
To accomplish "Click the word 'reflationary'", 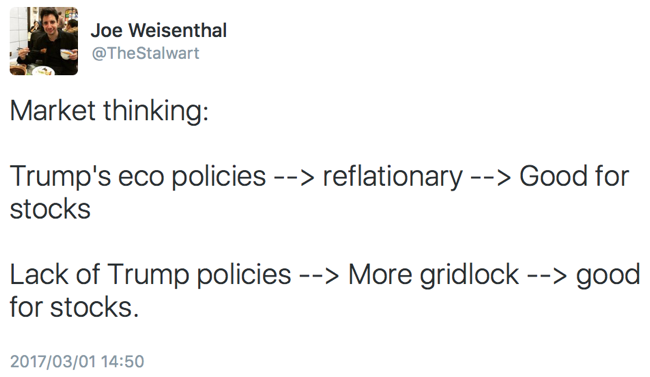I will (x=393, y=177).
